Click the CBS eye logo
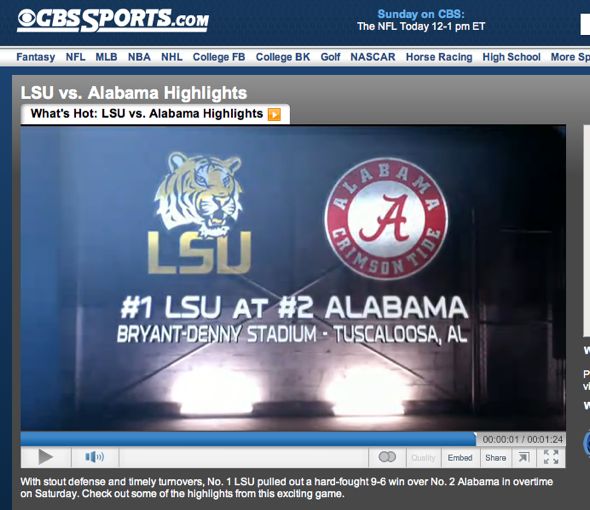Viewport: 590px width, 510px height. tap(26, 18)
